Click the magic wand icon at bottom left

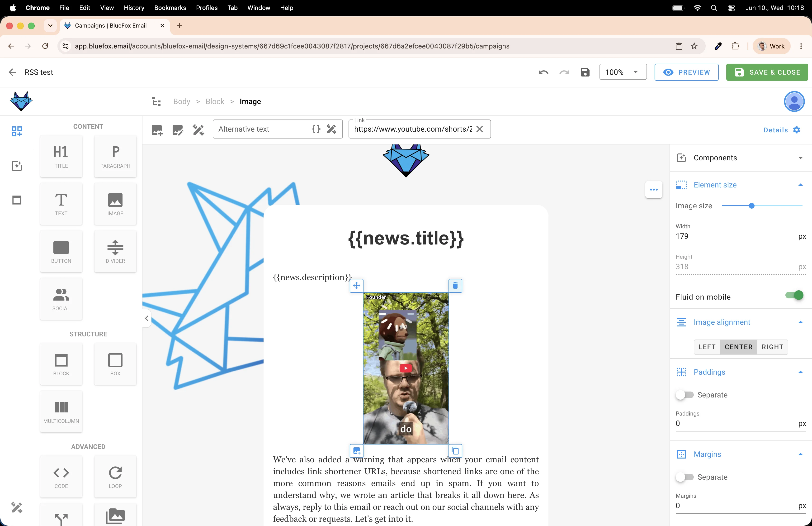17,507
